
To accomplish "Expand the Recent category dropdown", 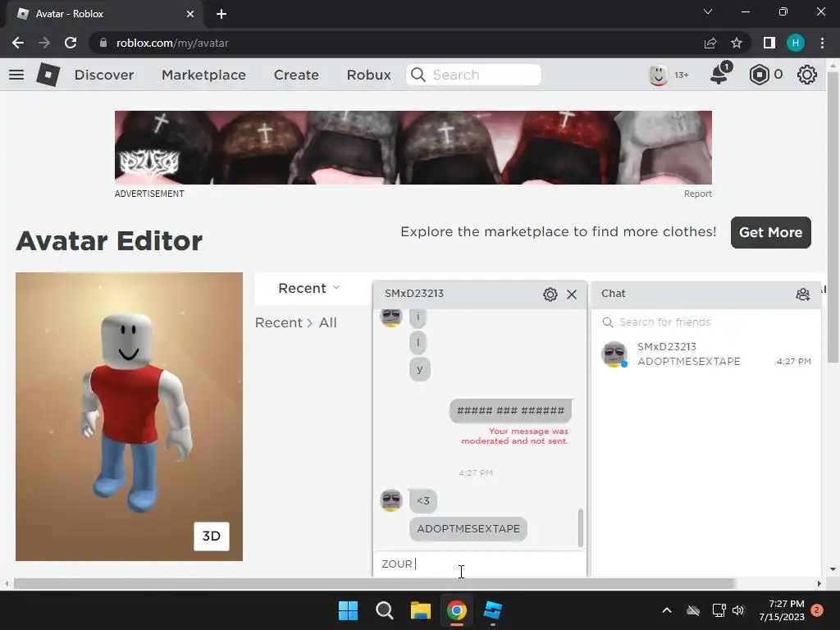I will [x=308, y=288].
